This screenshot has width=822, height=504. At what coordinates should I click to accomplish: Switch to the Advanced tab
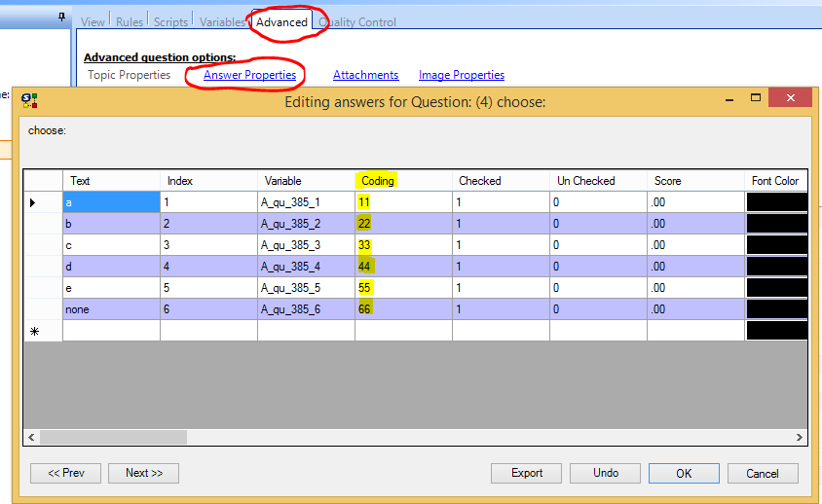281,22
